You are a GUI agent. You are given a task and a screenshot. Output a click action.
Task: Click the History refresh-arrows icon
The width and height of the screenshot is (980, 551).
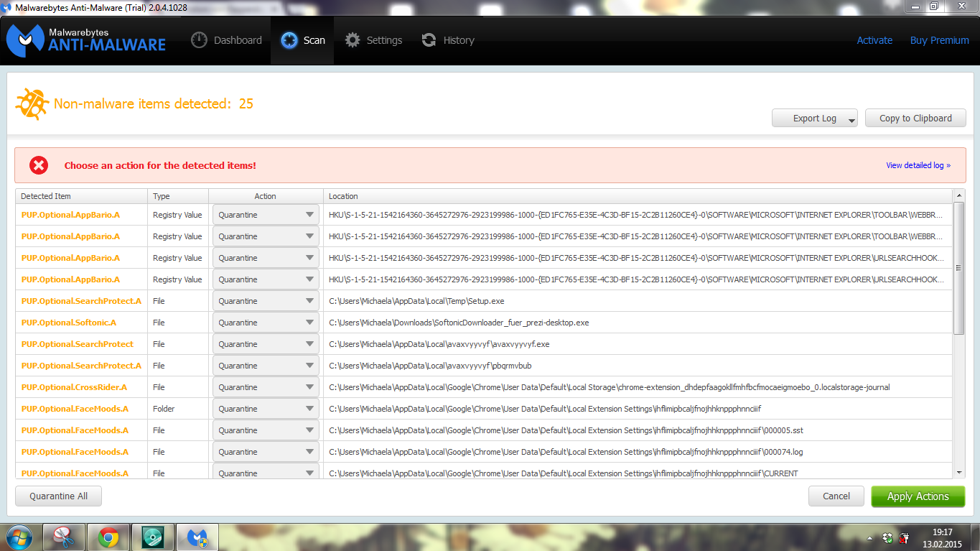[429, 40]
